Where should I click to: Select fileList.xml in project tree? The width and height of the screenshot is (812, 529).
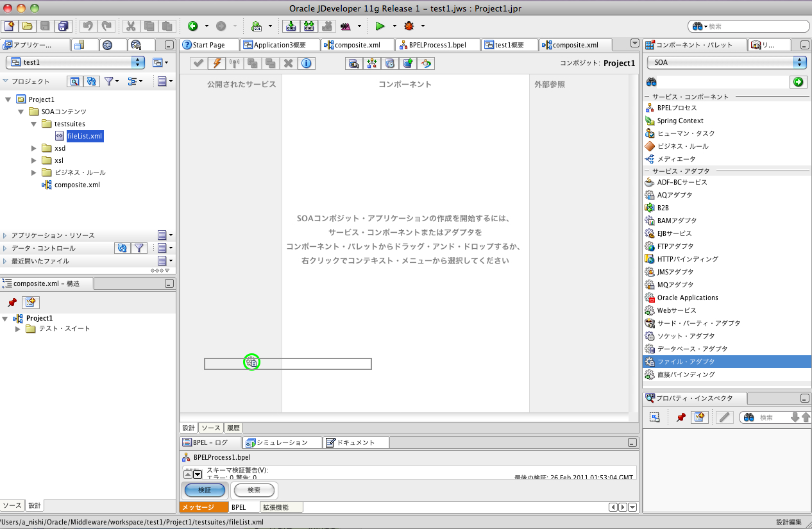coord(85,136)
